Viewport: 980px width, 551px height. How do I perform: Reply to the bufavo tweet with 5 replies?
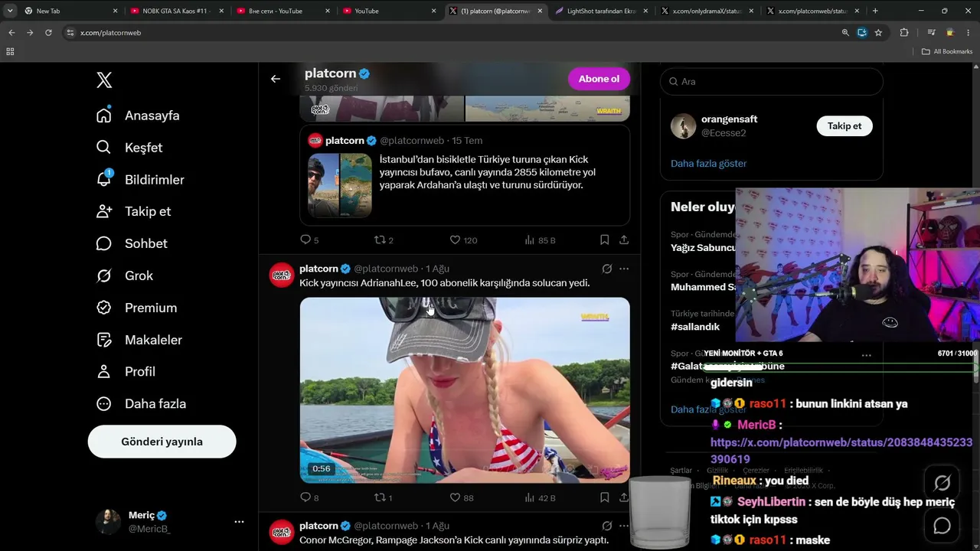pyautogui.click(x=309, y=240)
